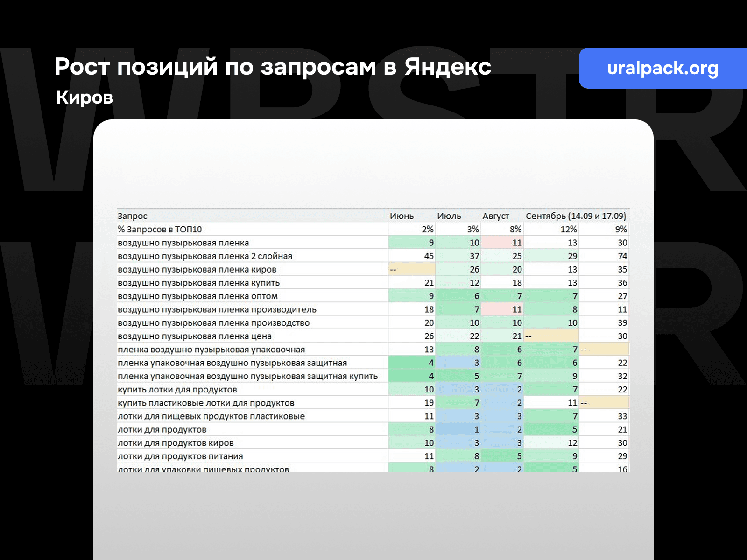
Task: Click the Киров subtitle text
Action: (83, 98)
